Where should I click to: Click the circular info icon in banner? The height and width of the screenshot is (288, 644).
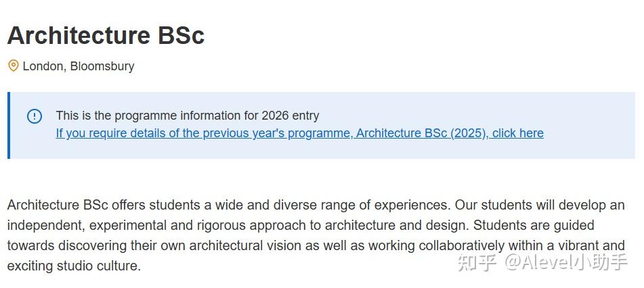tap(35, 116)
